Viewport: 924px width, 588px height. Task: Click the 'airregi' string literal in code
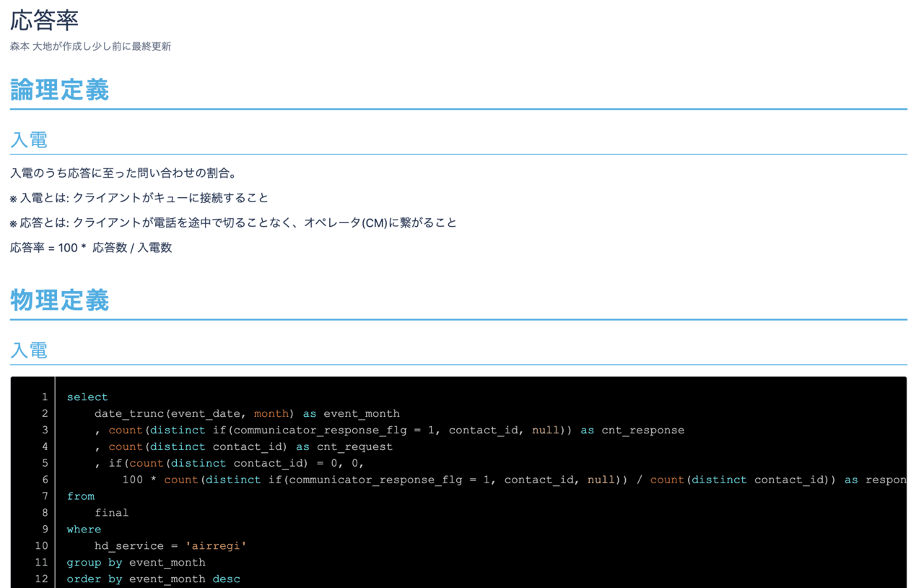(x=216, y=547)
